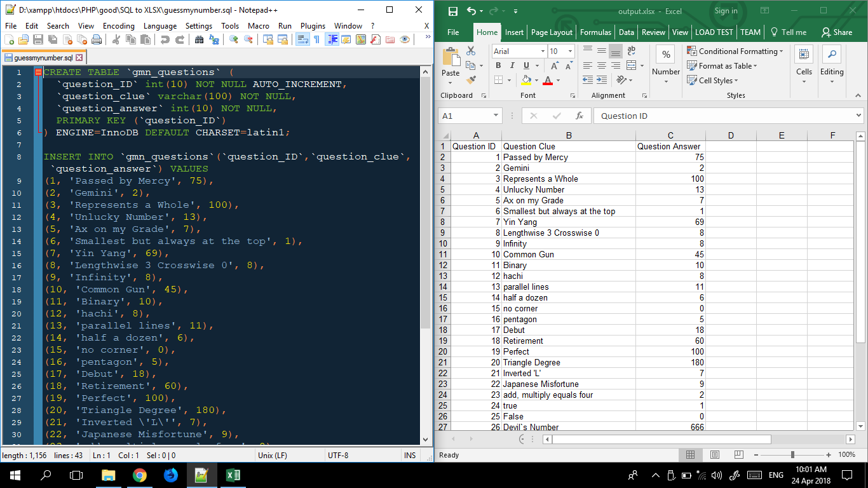
Task: Close the guessmynumber.sql tab
Action: point(79,57)
